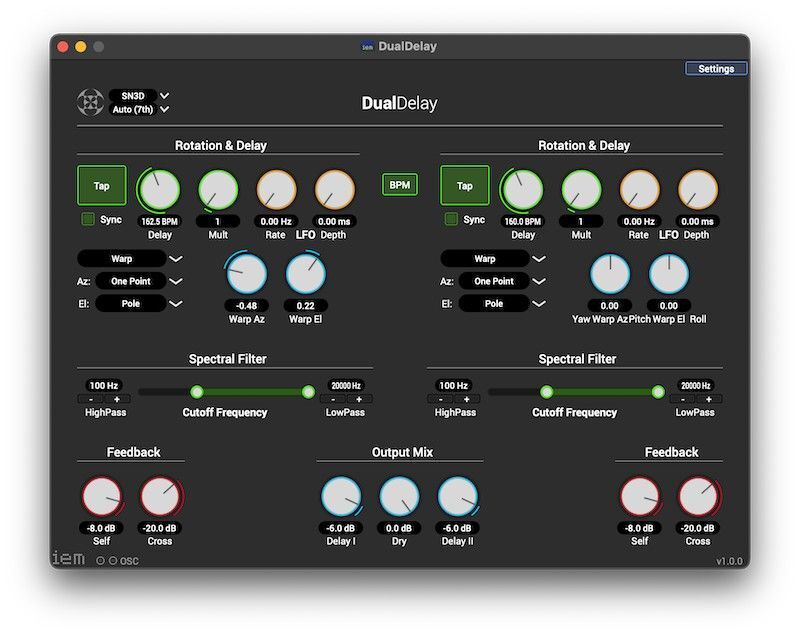Click the Ambisonics logo icon near SN3D
800x635 pixels.
[90, 102]
